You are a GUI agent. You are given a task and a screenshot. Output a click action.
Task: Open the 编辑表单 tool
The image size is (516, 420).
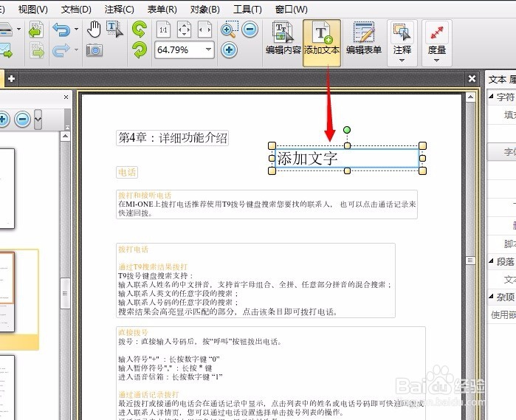pos(364,39)
